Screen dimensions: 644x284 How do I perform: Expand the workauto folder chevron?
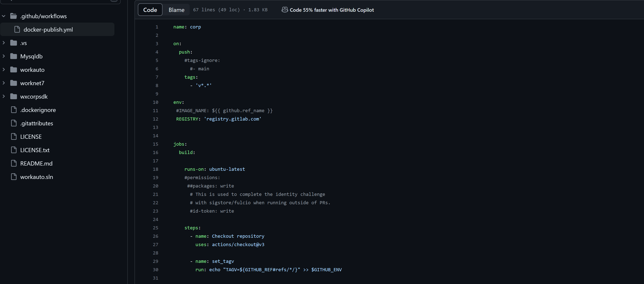[x=4, y=70]
